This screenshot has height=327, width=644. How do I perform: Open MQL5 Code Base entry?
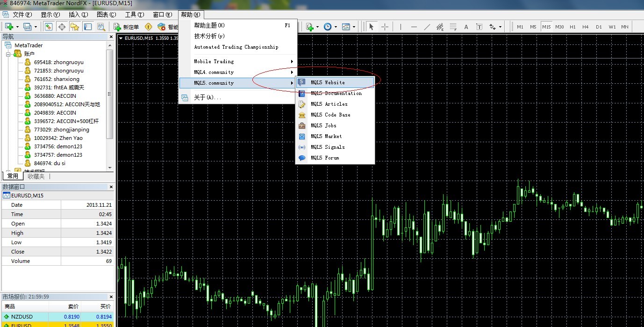point(335,115)
